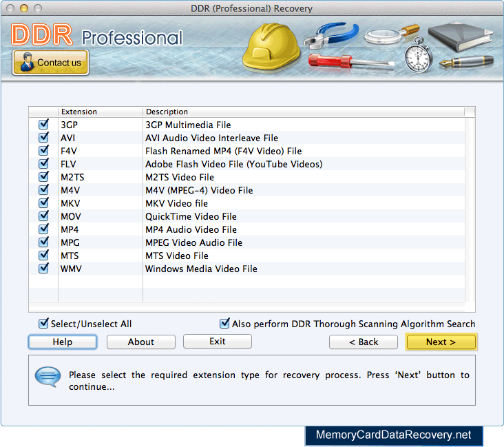Image resolution: width=504 pixels, height=447 pixels.
Task: Select 'MTS Video File' description
Action: point(177,256)
